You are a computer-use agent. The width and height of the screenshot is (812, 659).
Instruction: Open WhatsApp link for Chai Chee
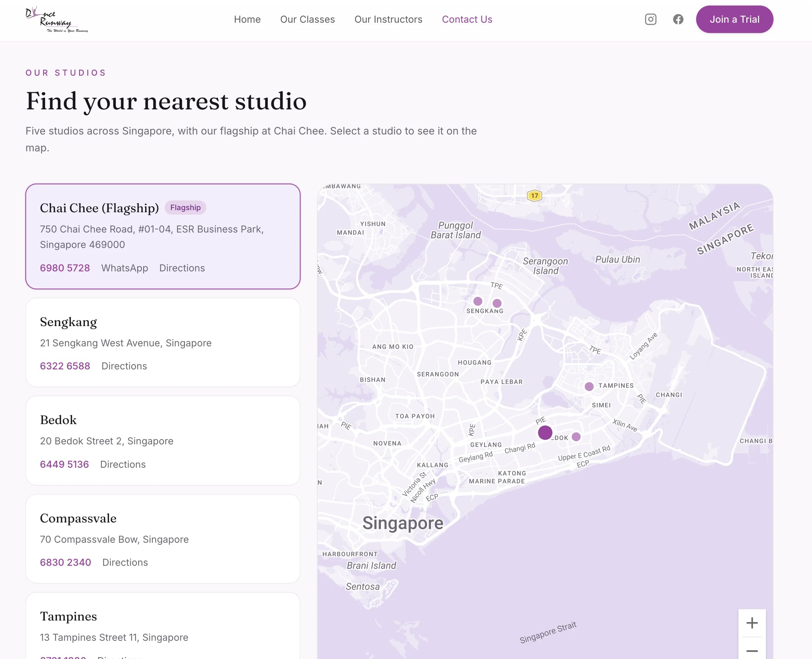[x=124, y=268]
